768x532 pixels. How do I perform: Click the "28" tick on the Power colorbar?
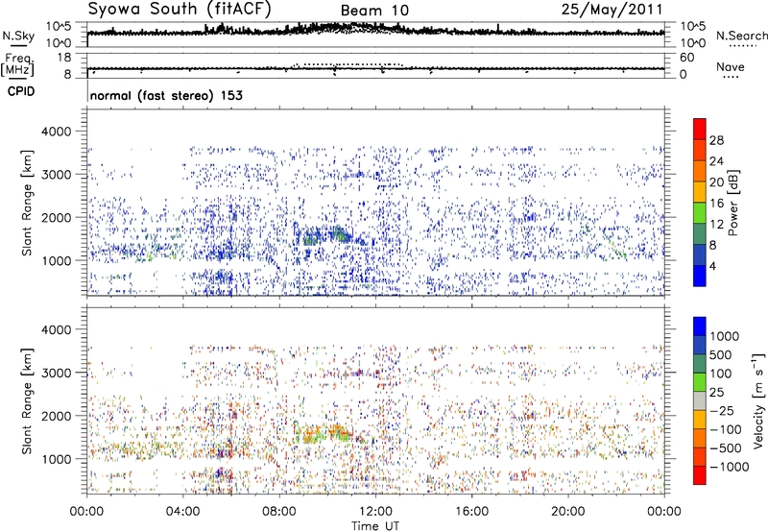tap(716, 140)
